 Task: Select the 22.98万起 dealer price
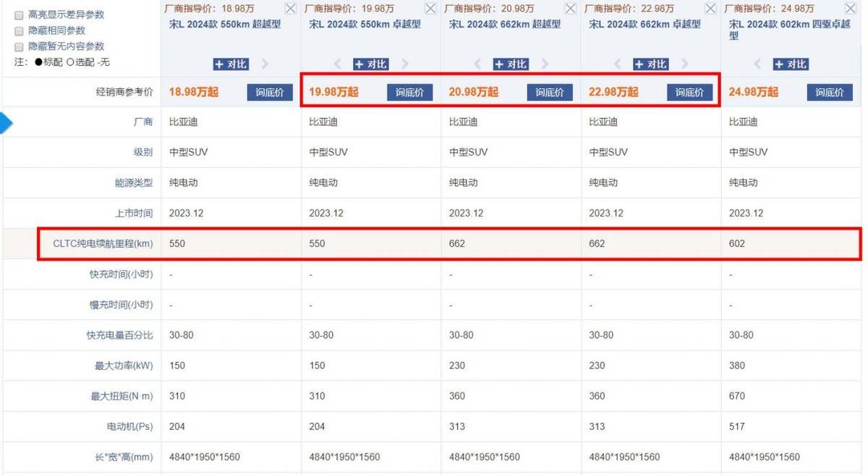(x=614, y=93)
